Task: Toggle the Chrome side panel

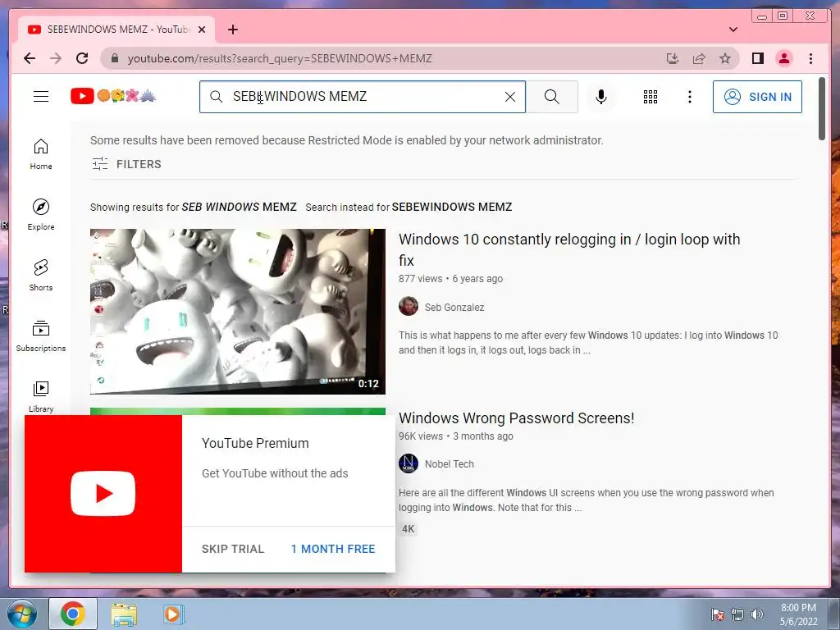Action: point(757,58)
